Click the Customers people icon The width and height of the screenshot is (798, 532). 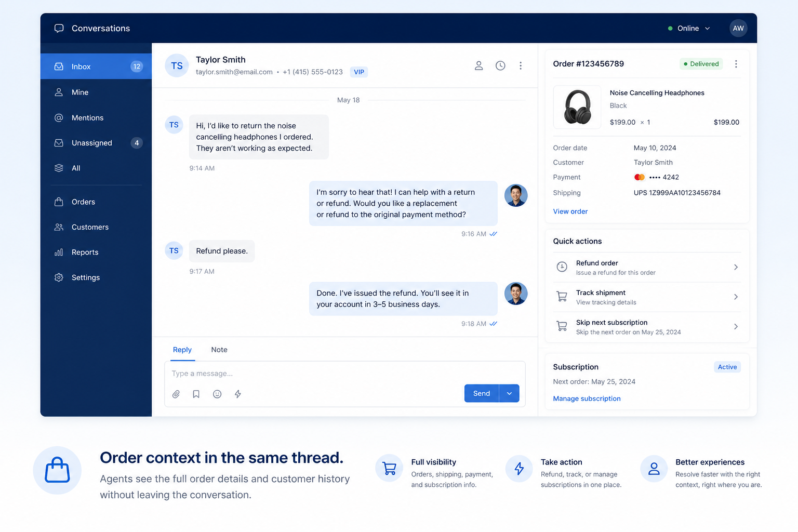(59, 227)
